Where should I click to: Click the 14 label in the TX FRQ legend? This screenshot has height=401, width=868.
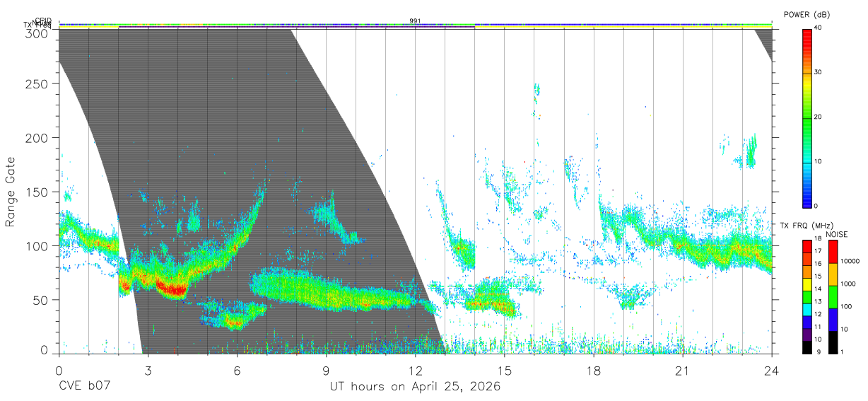click(818, 289)
